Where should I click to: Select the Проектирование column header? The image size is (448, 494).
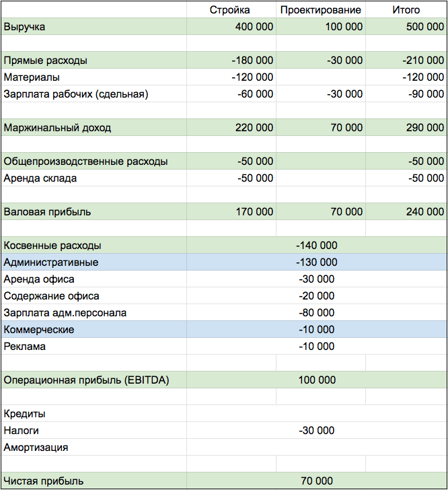320,9
